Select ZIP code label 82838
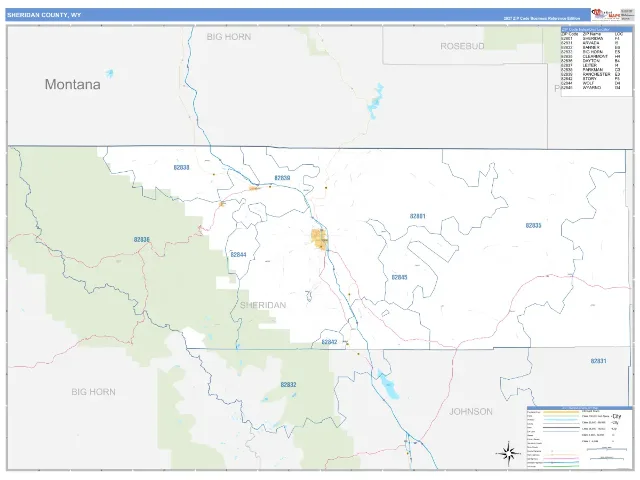 pos(181,167)
